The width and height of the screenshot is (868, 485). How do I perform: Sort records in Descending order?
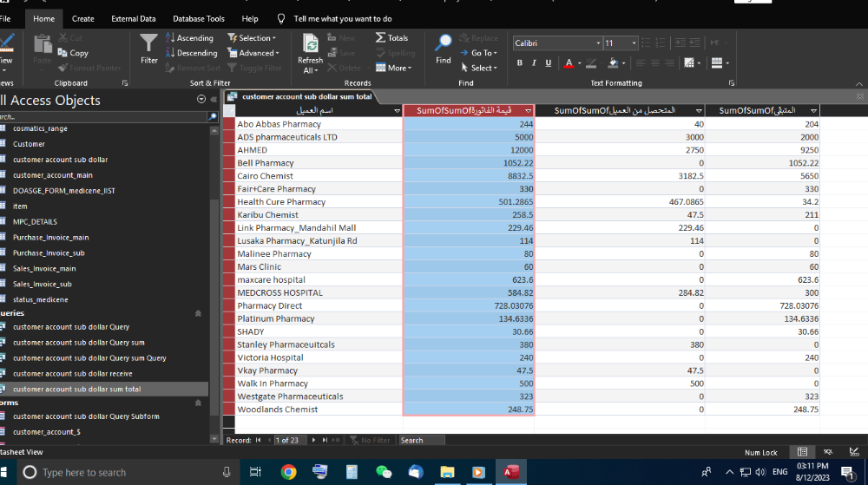(x=191, y=53)
